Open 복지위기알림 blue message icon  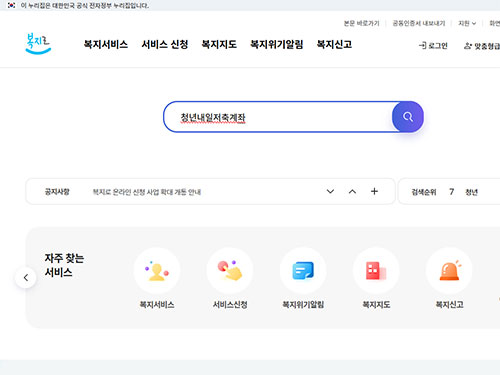[x=303, y=271]
